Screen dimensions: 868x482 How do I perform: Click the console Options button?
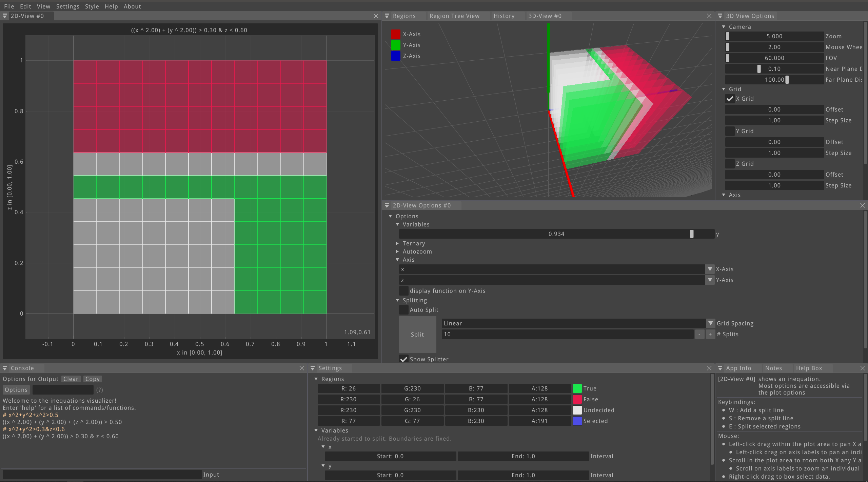(16, 390)
